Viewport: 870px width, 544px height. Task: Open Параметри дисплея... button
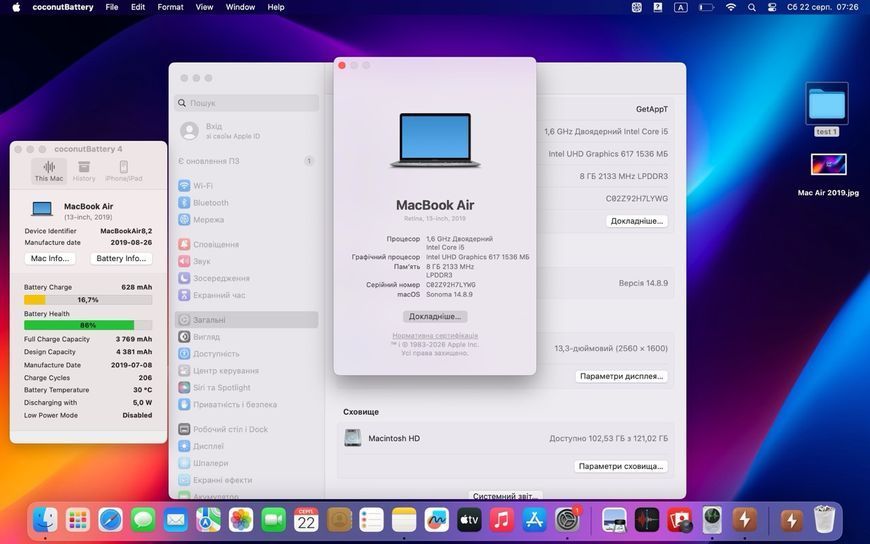click(621, 376)
